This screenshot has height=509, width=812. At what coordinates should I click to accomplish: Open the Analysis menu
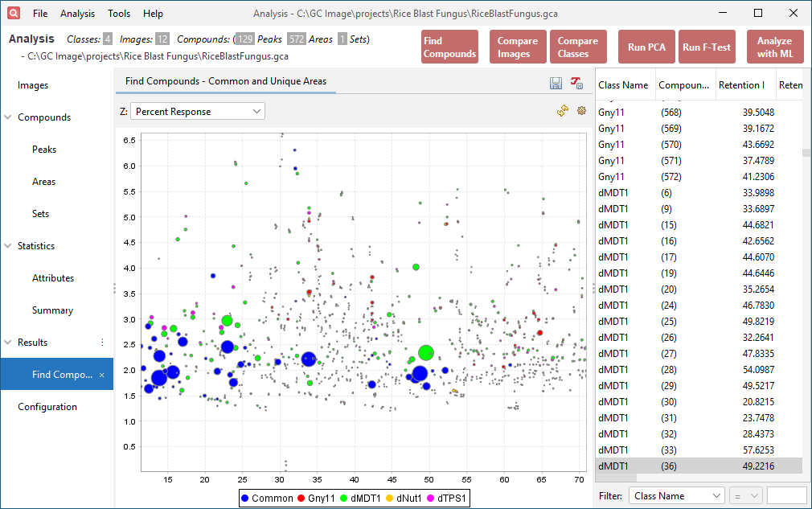[78, 13]
